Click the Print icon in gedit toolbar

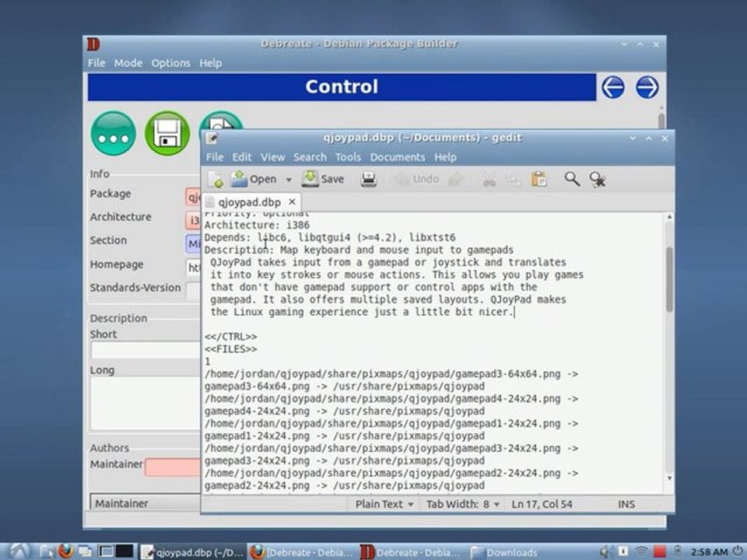[x=369, y=180]
